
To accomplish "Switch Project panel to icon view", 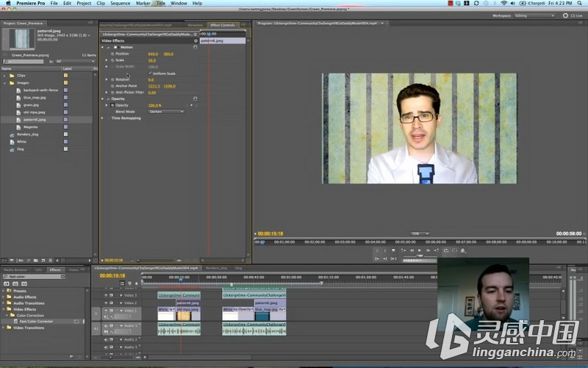I will (12, 261).
